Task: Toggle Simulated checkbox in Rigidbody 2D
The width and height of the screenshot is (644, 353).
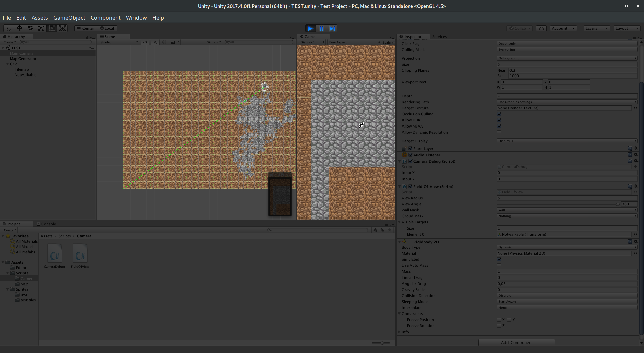Action: pyautogui.click(x=499, y=259)
